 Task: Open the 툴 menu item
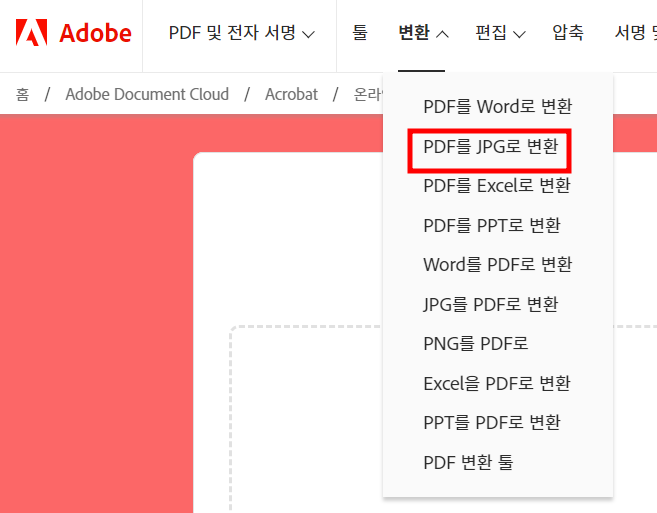pyautogui.click(x=360, y=33)
